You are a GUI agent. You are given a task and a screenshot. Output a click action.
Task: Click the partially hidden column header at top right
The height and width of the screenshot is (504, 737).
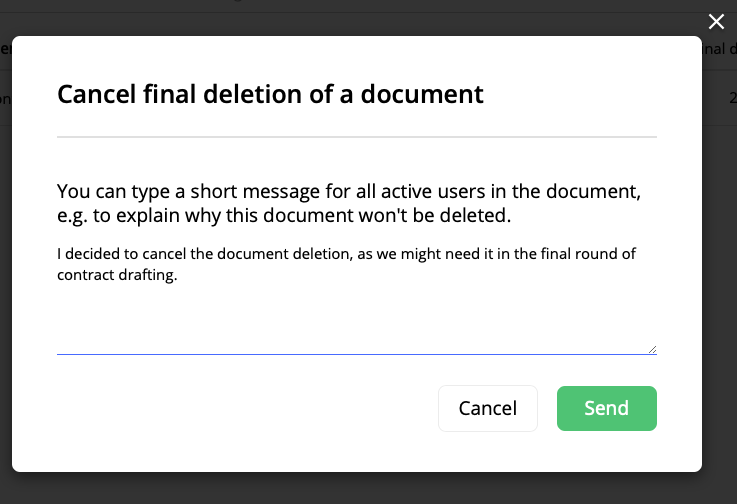coord(720,49)
